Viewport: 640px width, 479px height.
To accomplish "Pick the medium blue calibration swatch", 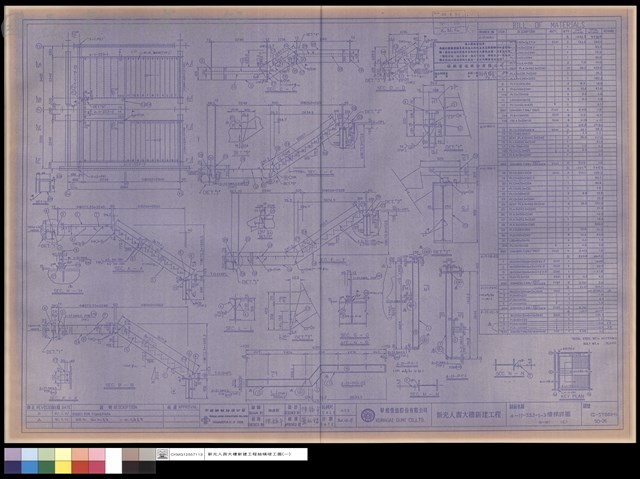I will tap(30, 468).
